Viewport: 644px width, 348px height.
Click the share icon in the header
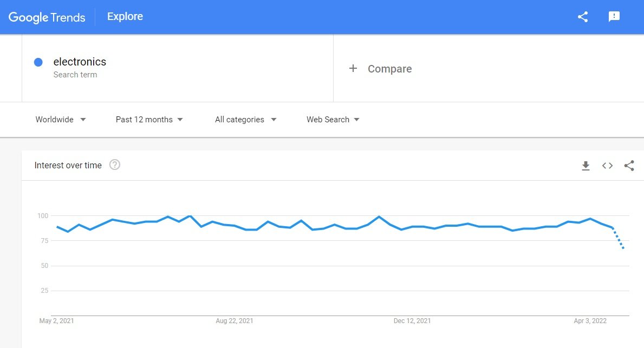tap(583, 17)
